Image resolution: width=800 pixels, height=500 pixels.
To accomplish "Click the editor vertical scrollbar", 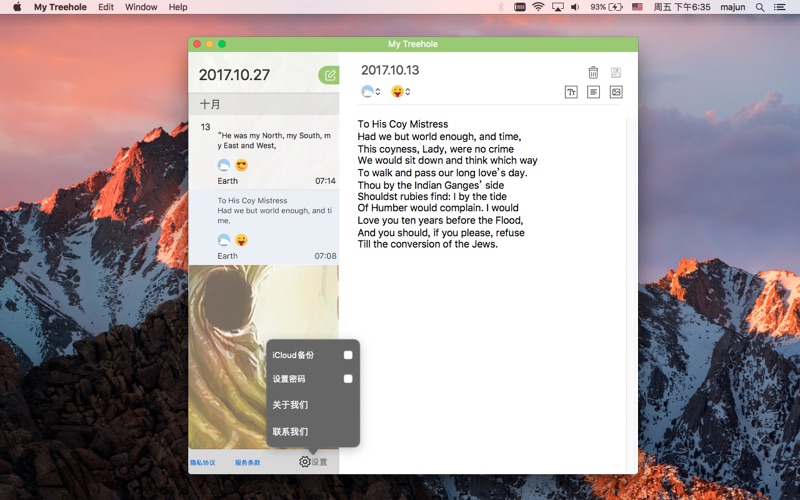I will (631, 295).
